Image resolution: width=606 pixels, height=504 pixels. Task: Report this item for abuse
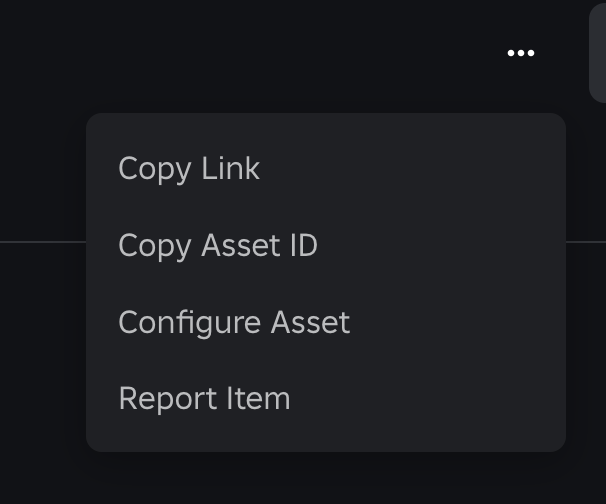204,399
